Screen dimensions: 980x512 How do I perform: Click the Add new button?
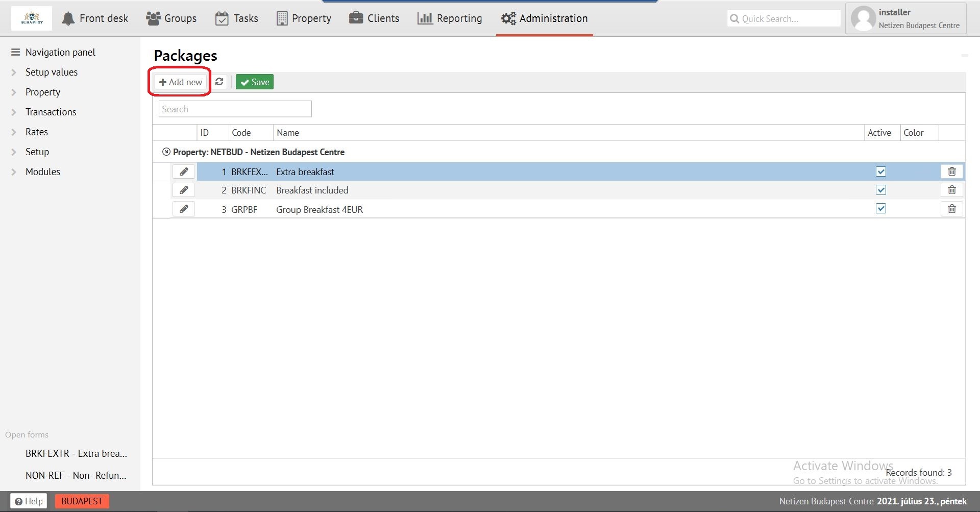181,82
